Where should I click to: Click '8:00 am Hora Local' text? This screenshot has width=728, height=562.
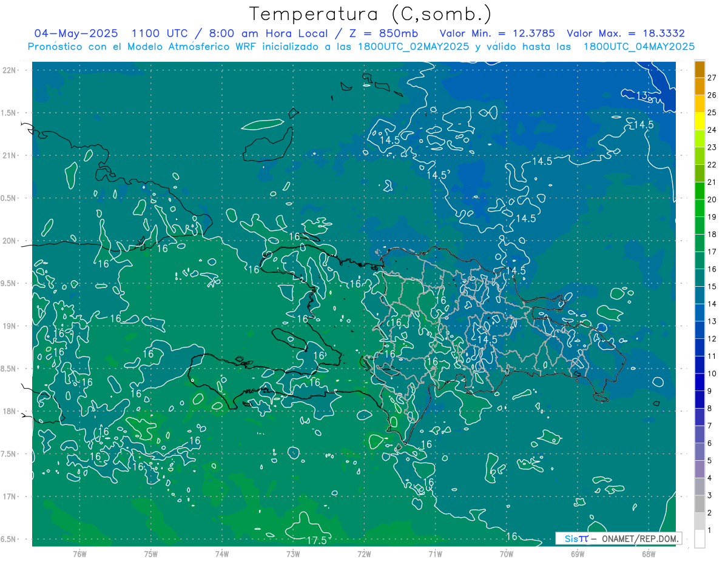point(268,33)
